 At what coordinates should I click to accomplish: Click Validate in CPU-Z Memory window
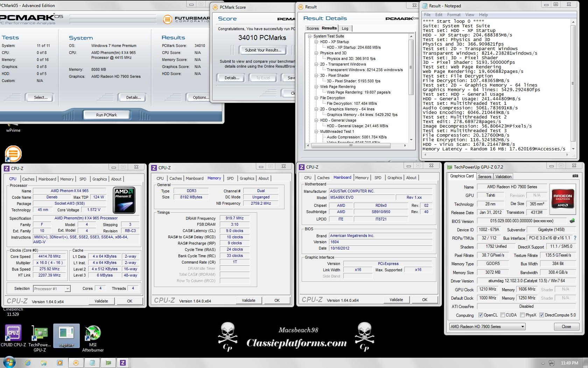(248, 300)
